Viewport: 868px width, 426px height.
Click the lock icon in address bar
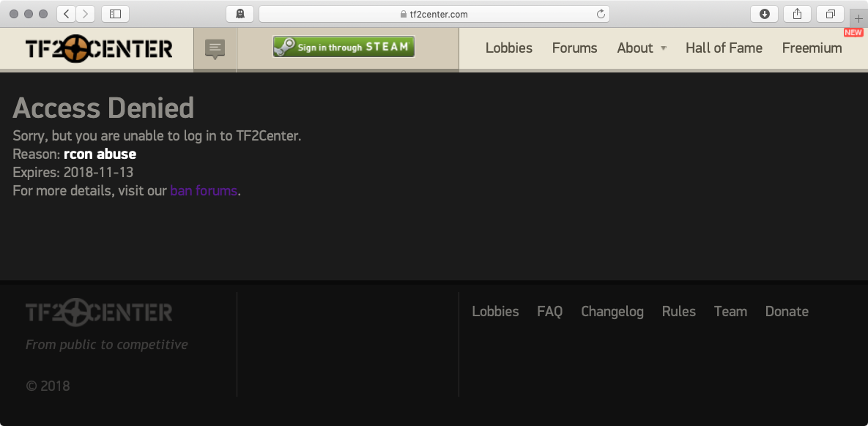404,15
